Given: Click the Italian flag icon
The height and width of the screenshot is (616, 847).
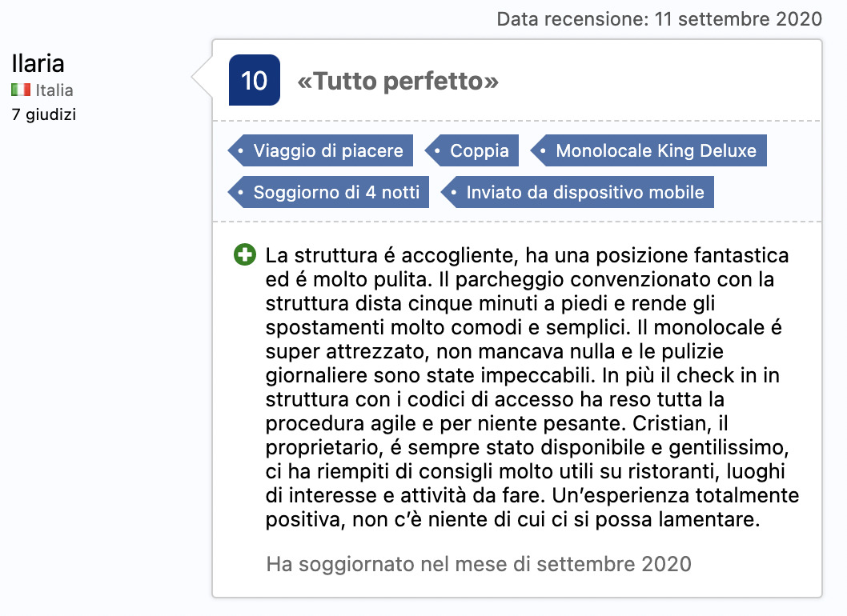Looking at the screenshot, I should pyautogui.click(x=21, y=90).
